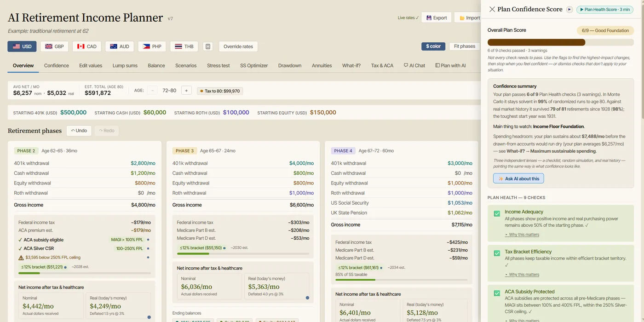Click the Override rates button
644x322 pixels.
point(238,46)
